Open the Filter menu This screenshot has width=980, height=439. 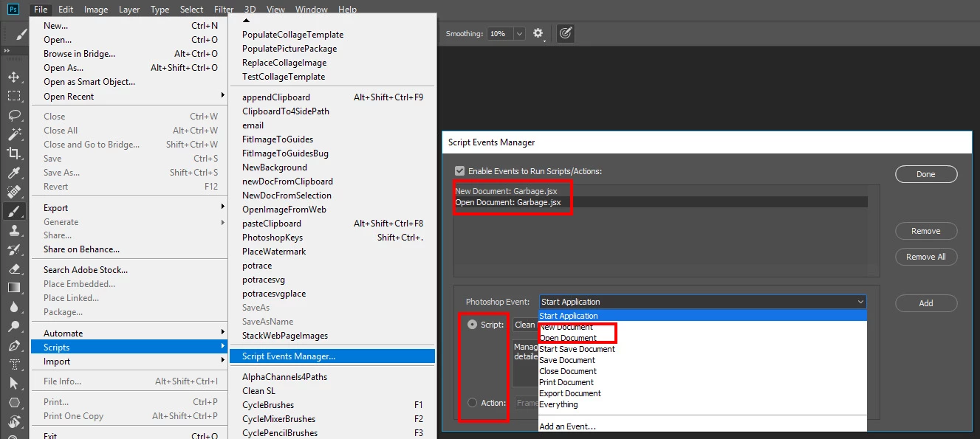[x=224, y=10]
